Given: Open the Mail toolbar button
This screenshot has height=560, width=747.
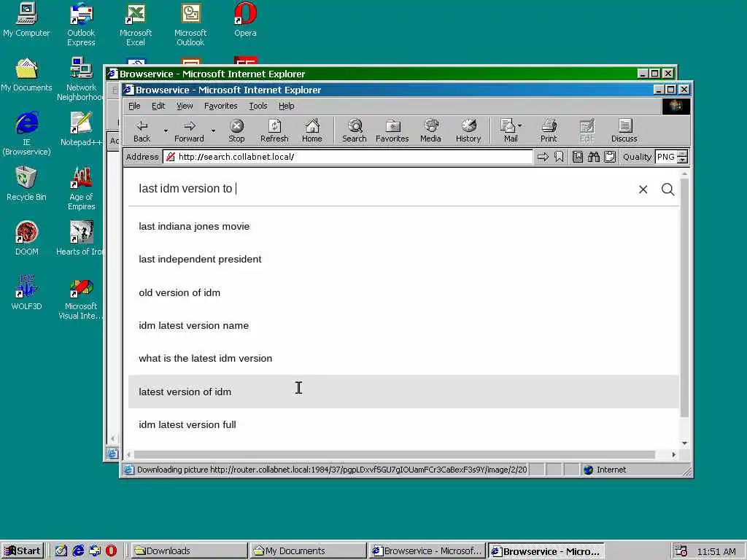Looking at the screenshot, I should (x=511, y=131).
